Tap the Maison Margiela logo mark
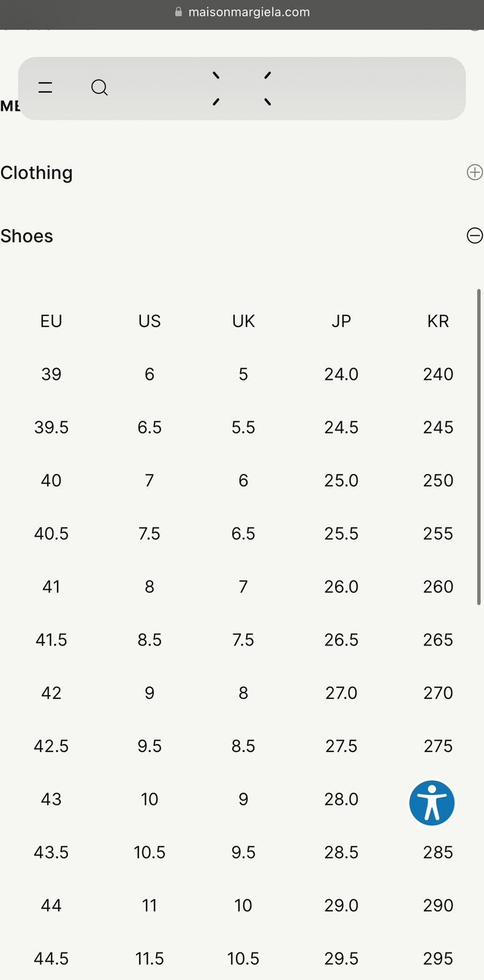484x980 pixels. coord(242,89)
